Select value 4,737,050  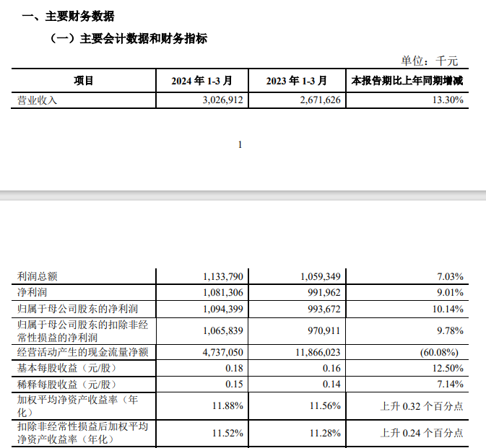223,352
